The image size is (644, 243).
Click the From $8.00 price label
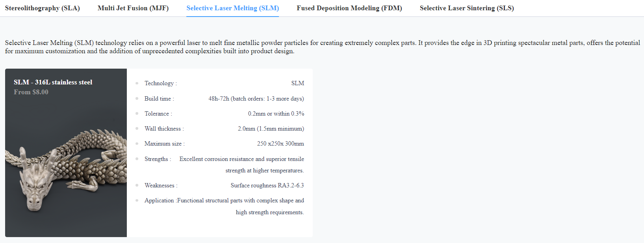click(x=32, y=92)
